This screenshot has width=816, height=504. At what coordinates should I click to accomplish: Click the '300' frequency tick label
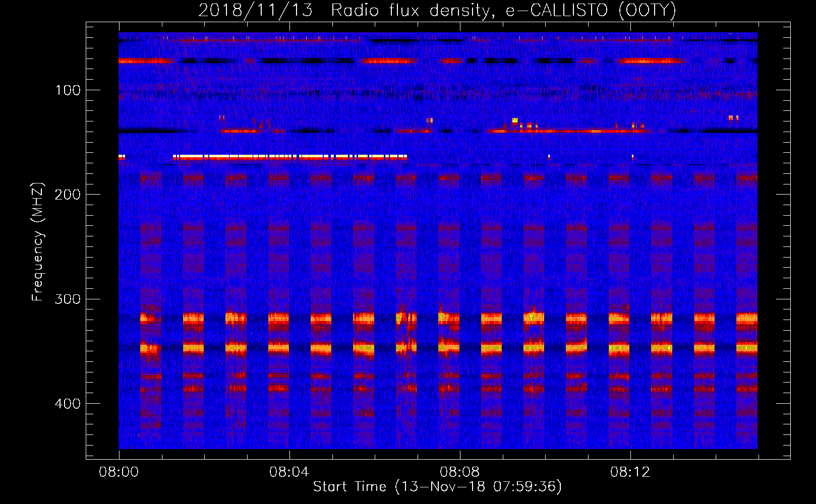point(68,299)
